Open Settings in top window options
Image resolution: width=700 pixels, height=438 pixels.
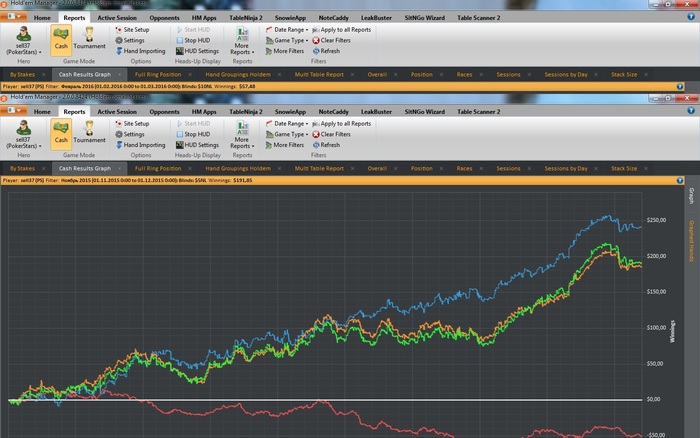pyautogui.click(x=130, y=40)
